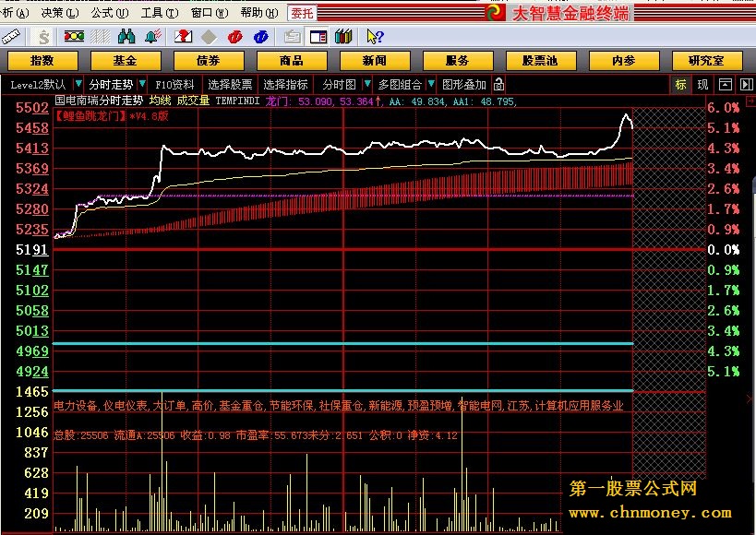Click the 国电南瑞分时走势 chart title

click(x=99, y=101)
